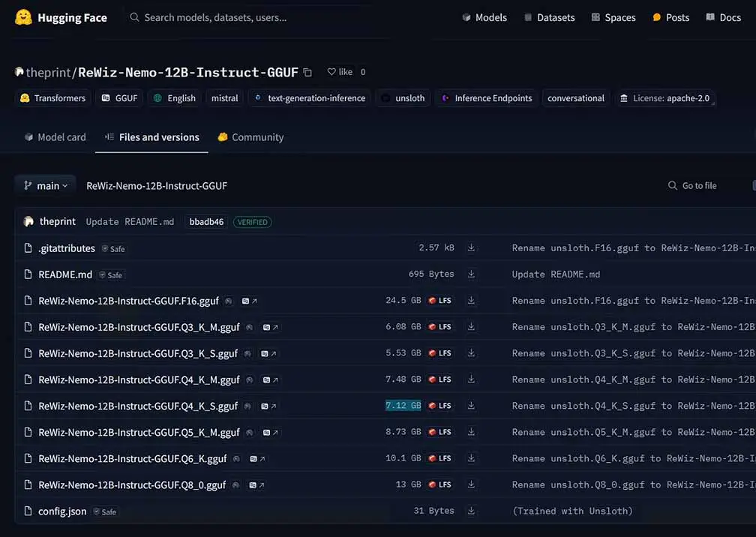Image resolution: width=756 pixels, height=537 pixels.
Task: Open the .gitattributes file
Action: click(x=67, y=248)
